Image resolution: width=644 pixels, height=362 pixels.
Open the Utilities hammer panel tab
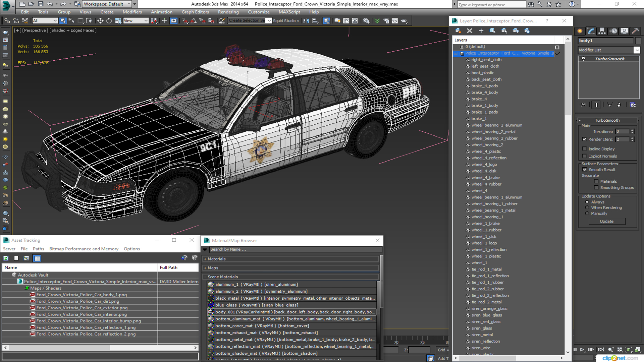(635, 31)
